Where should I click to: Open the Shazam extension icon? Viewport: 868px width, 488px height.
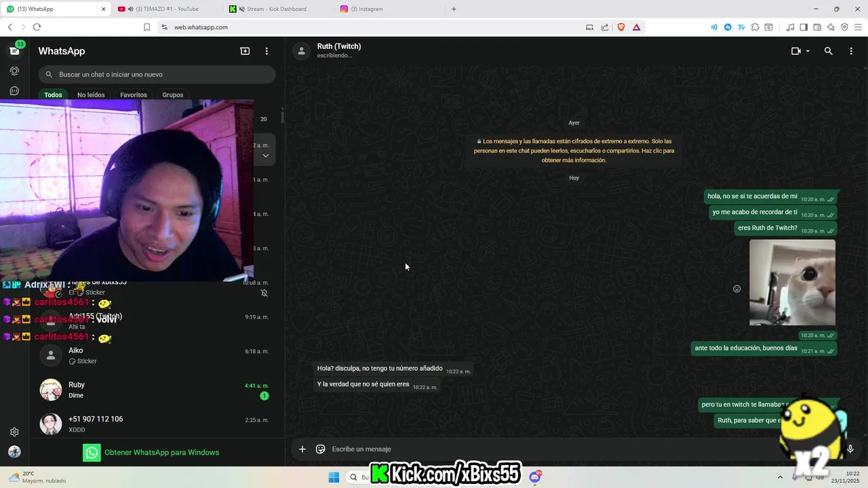728,27
